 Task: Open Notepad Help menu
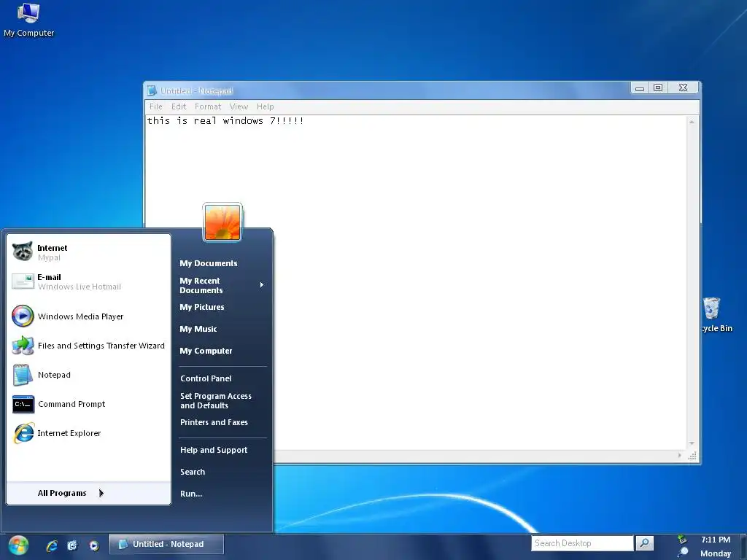point(265,106)
